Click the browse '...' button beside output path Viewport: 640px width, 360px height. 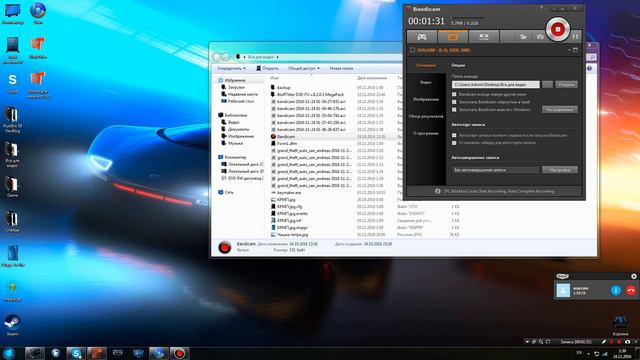pyautogui.click(x=547, y=84)
